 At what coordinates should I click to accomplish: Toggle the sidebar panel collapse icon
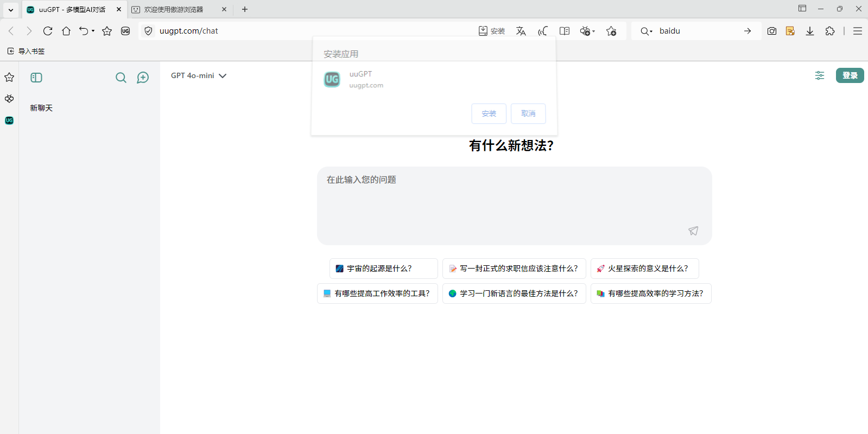pyautogui.click(x=36, y=78)
